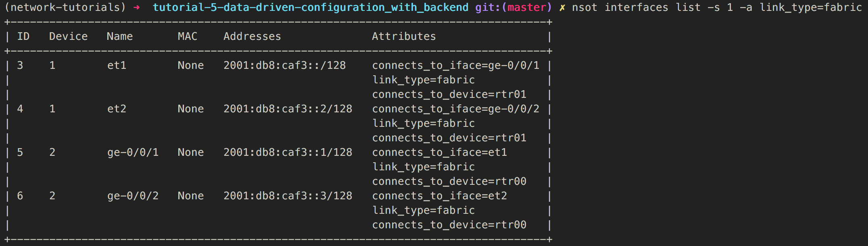This screenshot has height=246, width=868.
Task: Select the directory name tutorial-5-data-driven-configuration_with_backend
Action: tap(311, 8)
